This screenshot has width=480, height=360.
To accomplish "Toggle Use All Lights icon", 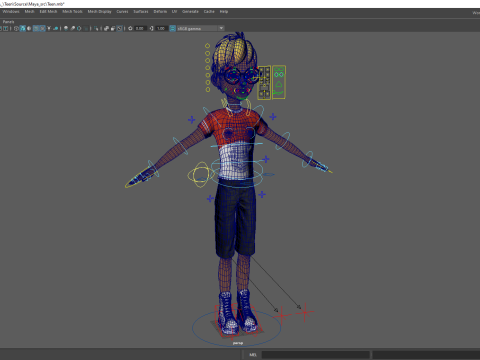I will tap(49, 28).
